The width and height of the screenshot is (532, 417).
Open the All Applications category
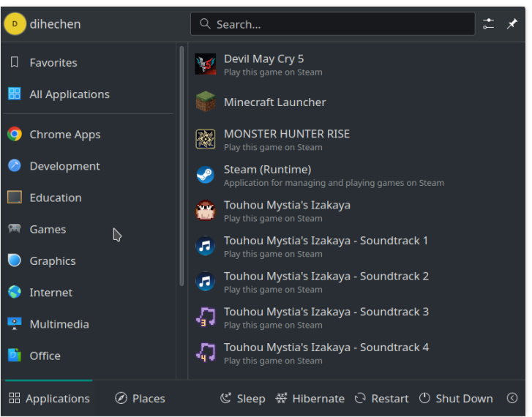tap(89, 94)
